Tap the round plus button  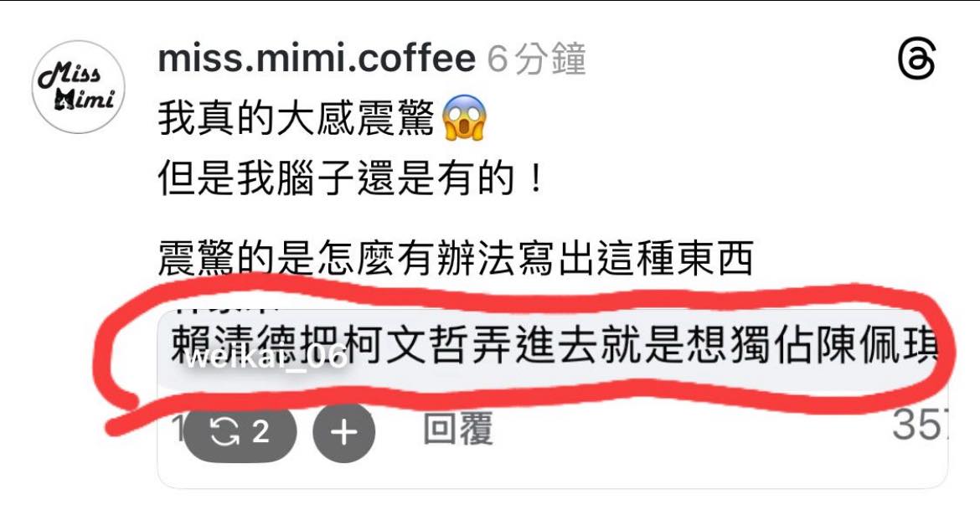click(343, 432)
